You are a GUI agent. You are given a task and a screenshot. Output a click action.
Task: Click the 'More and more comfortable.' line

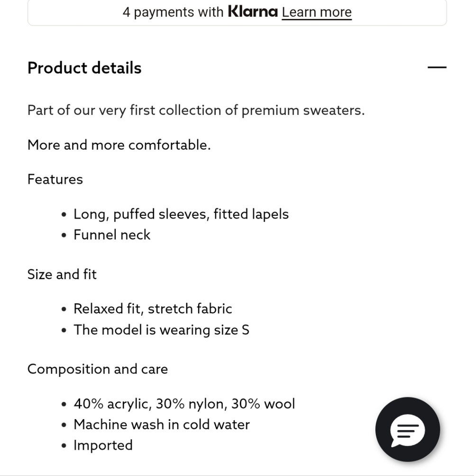point(119,145)
